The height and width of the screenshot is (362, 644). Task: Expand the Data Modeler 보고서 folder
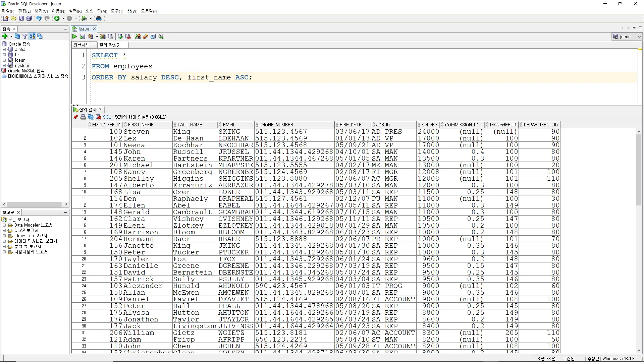click(x=4, y=225)
